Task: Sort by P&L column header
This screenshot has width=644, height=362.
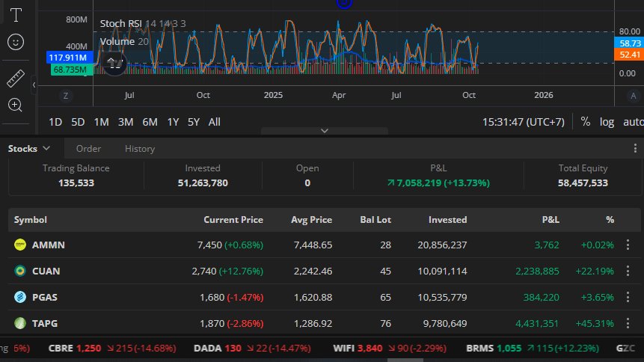Action: click(x=551, y=220)
